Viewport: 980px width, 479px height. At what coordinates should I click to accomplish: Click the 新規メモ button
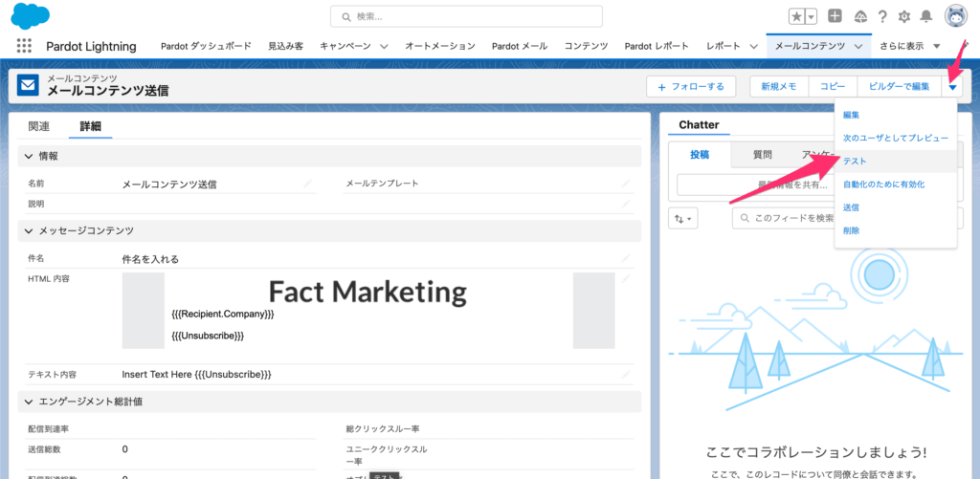(x=779, y=86)
